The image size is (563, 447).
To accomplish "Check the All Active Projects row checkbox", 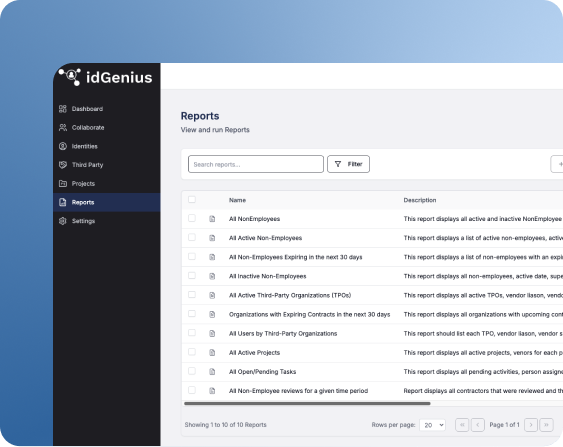I will click(192, 351).
